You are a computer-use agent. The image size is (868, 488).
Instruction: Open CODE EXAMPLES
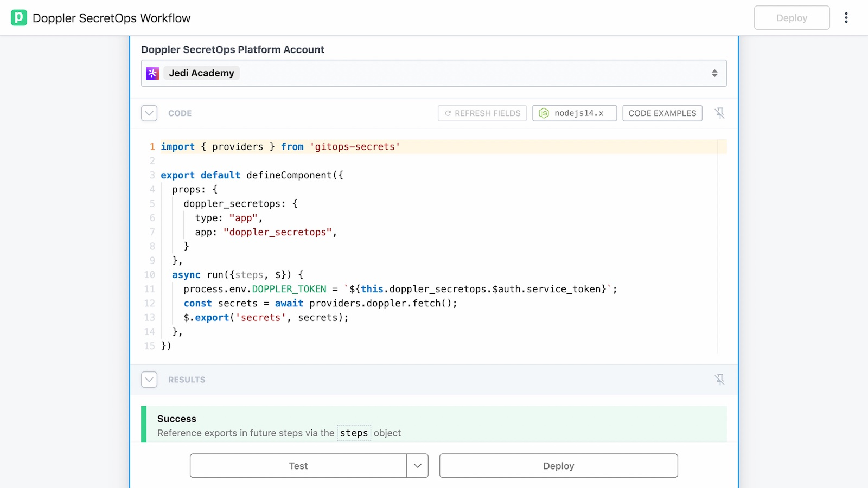(x=662, y=113)
